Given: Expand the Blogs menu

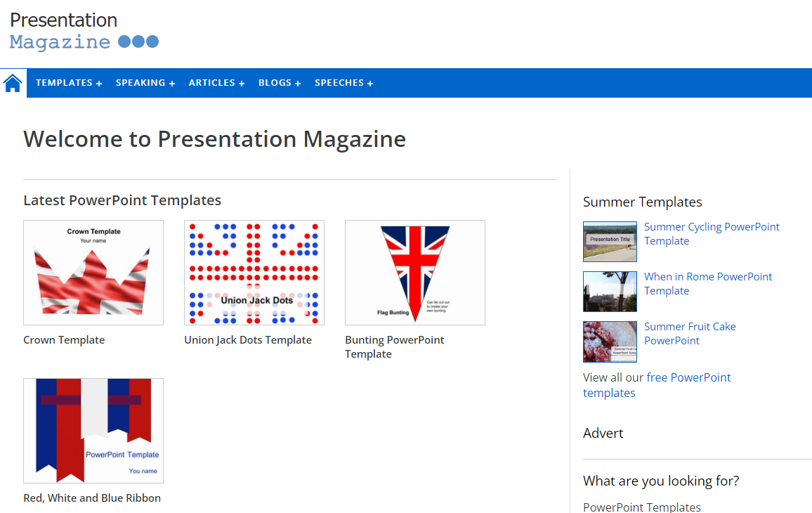Looking at the screenshot, I should (280, 83).
